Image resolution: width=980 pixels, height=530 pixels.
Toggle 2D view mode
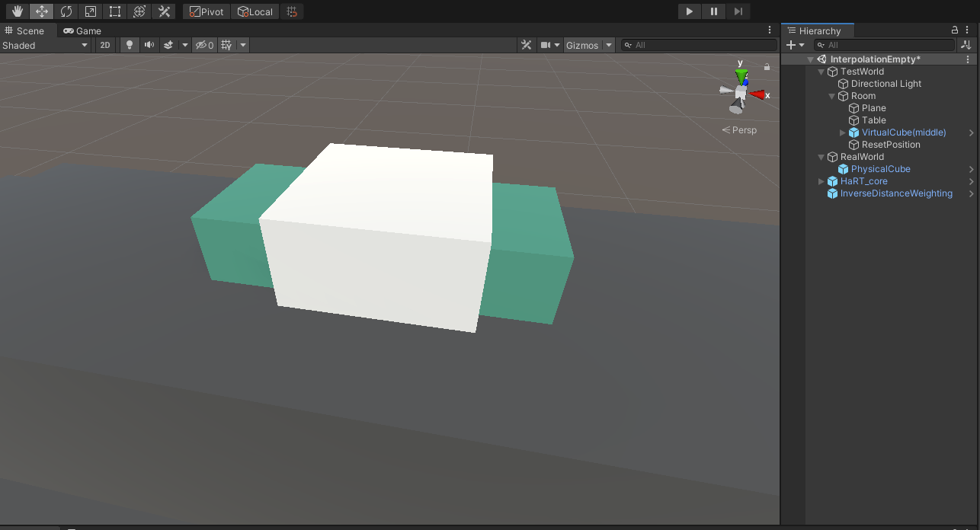(105, 45)
